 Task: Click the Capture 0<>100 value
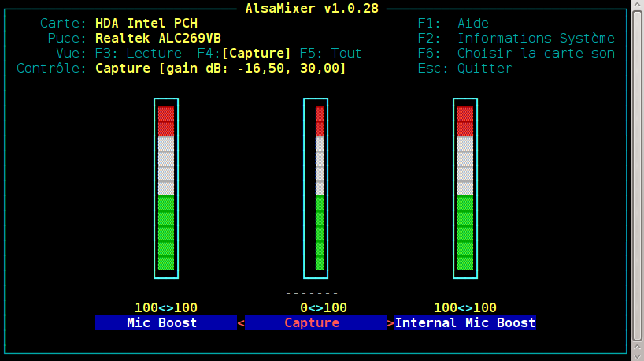click(324, 307)
